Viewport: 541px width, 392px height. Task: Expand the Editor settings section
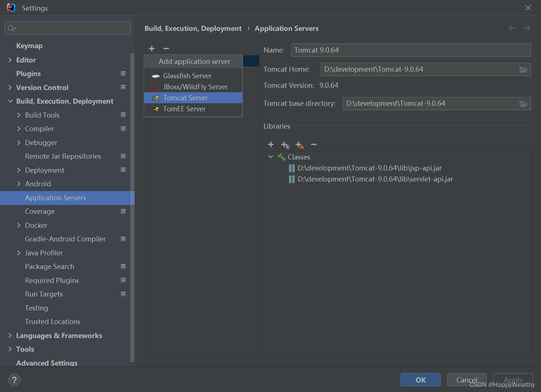10,60
